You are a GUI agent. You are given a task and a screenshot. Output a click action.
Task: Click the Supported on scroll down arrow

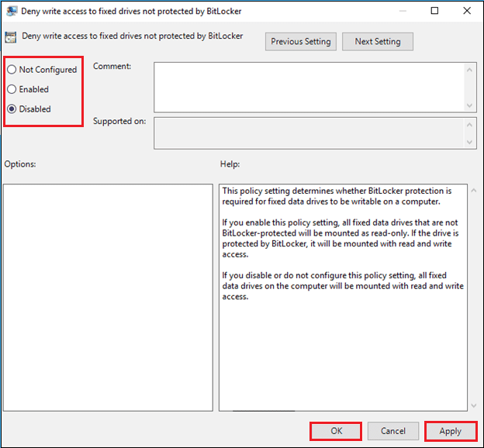point(470,141)
